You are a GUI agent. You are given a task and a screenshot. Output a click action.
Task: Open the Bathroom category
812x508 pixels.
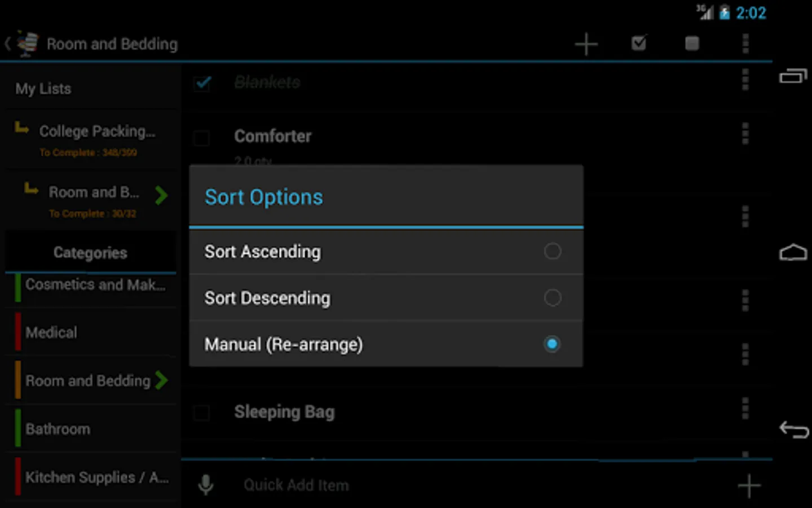coord(58,429)
